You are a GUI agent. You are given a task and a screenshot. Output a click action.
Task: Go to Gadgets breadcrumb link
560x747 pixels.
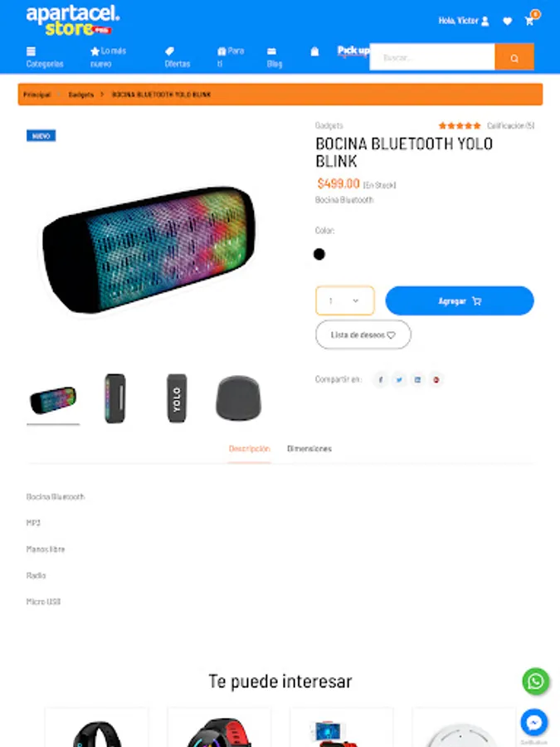(81, 95)
